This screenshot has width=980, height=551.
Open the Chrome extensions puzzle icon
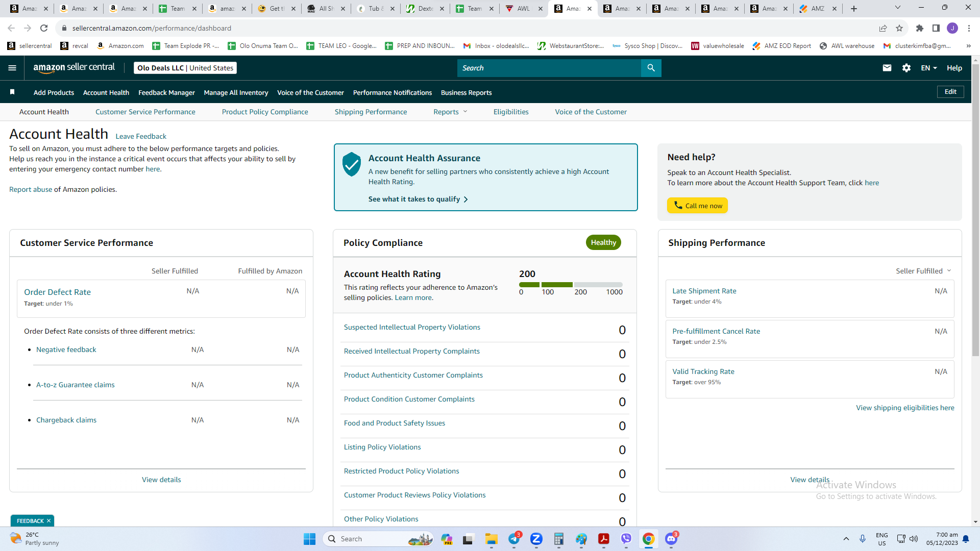click(920, 28)
